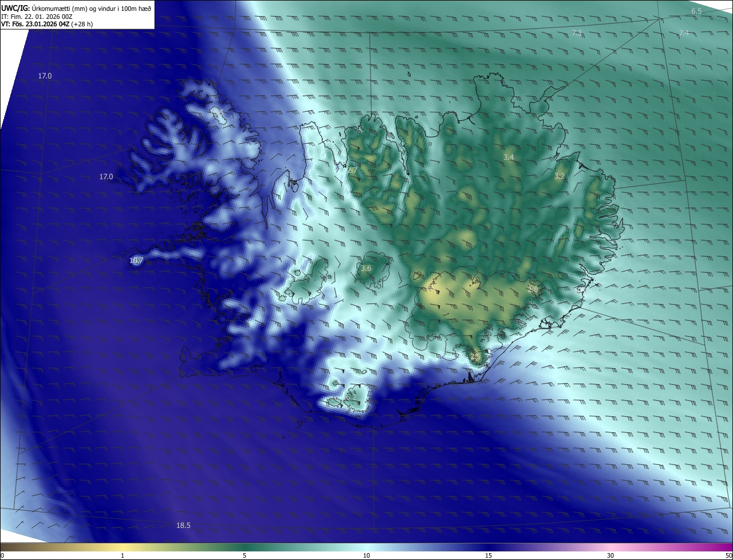Click the colorbar at the 1 tick
Image resolution: width=733 pixels, height=560 pixels.
coord(123,555)
